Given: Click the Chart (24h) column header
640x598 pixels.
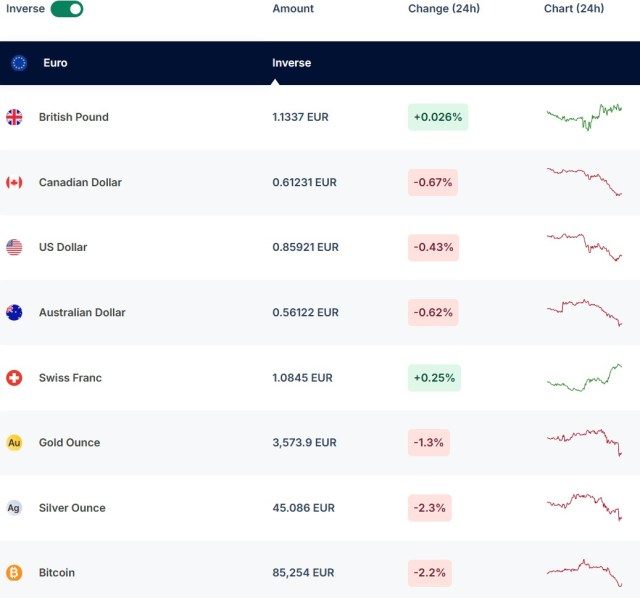Looking at the screenshot, I should (574, 9).
